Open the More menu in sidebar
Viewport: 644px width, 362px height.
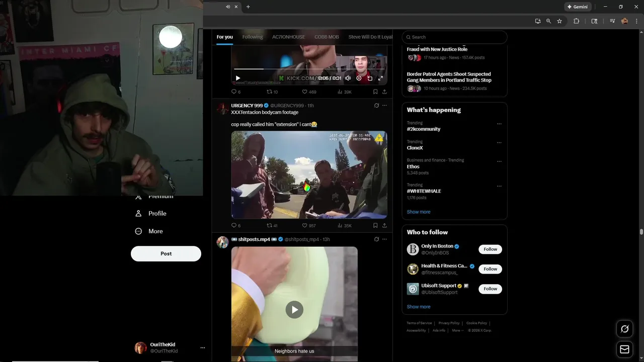click(x=149, y=231)
